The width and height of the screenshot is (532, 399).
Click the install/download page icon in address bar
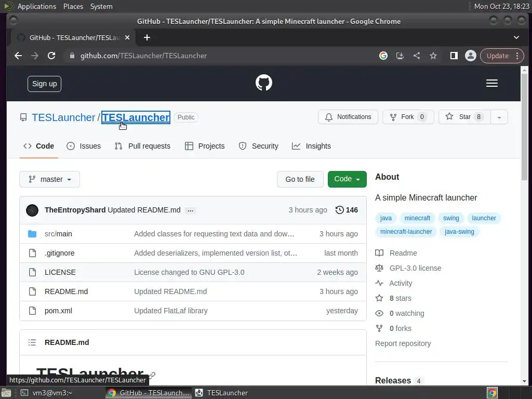point(400,56)
